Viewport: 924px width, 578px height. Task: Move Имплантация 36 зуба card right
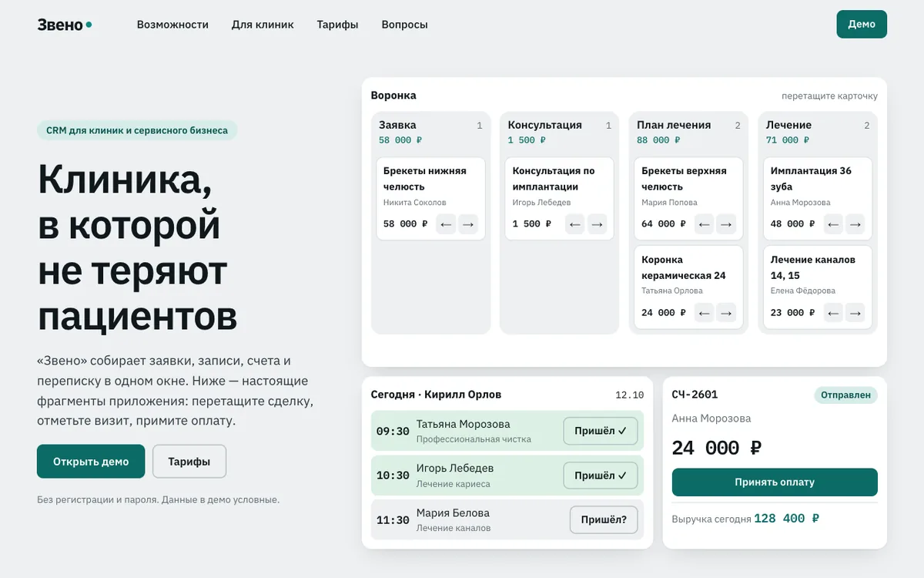[855, 224]
